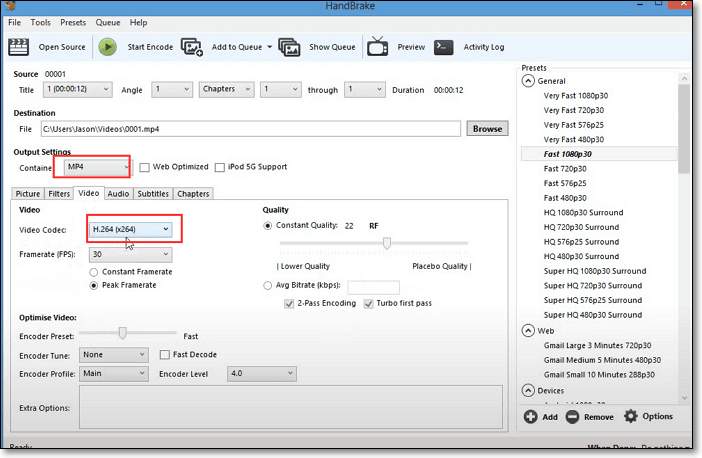Open the Activity Log terminal icon
Screen dimensions: 702x458
click(x=444, y=47)
